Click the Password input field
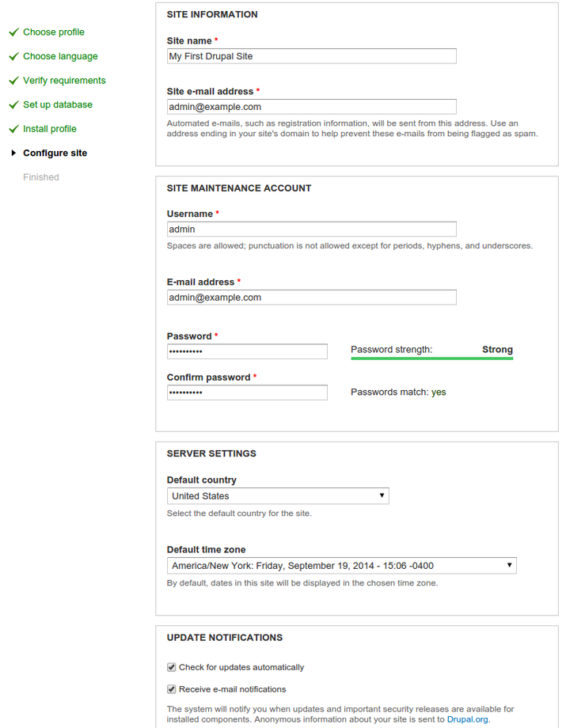The height and width of the screenshot is (728, 566). pyautogui.click(x=247, y=351)
